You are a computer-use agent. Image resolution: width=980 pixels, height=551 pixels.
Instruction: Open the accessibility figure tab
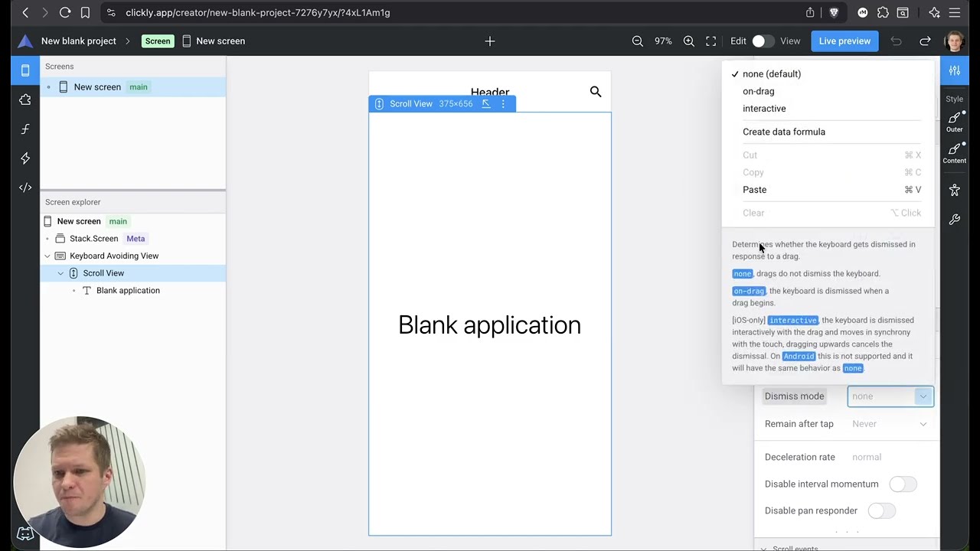955,190
